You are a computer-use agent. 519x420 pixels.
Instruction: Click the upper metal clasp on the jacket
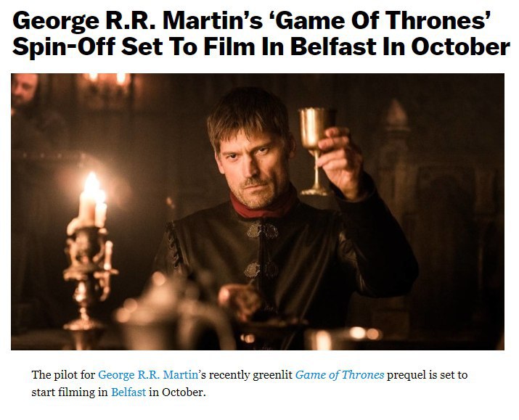(x=263, y=231)
